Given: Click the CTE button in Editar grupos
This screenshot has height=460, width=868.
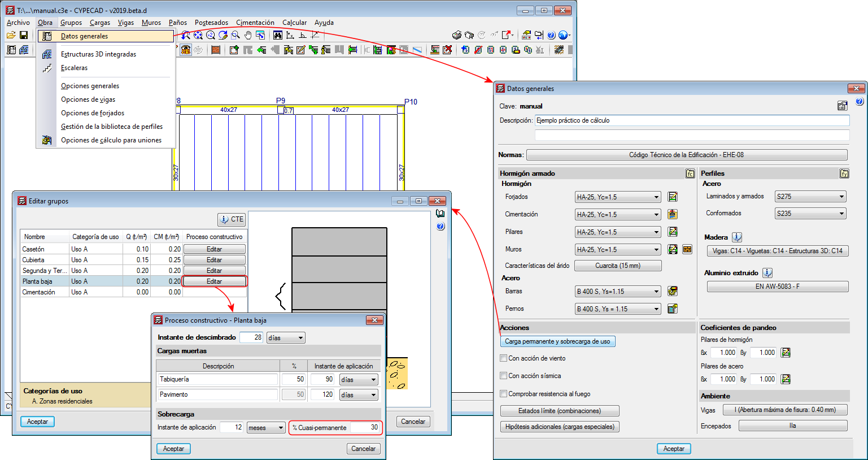Looking at the screenshot, I should pyautogui.click(x=232, y=219).
